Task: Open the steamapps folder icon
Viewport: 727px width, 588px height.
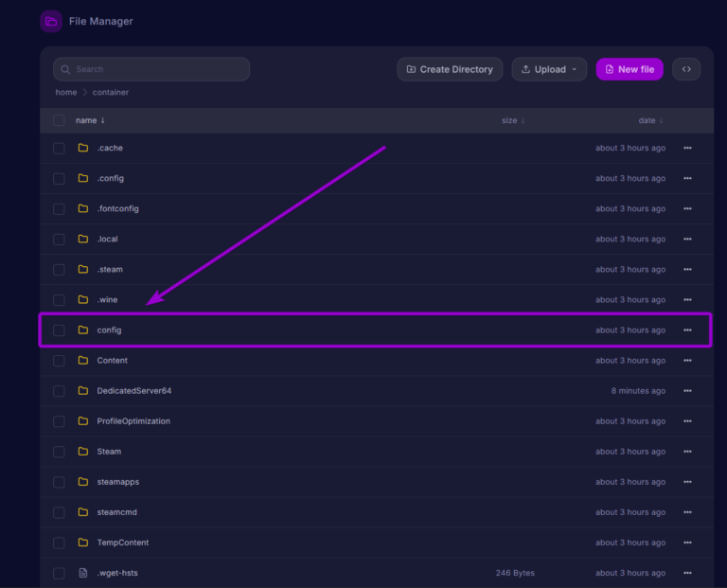Action: (83, 482)
